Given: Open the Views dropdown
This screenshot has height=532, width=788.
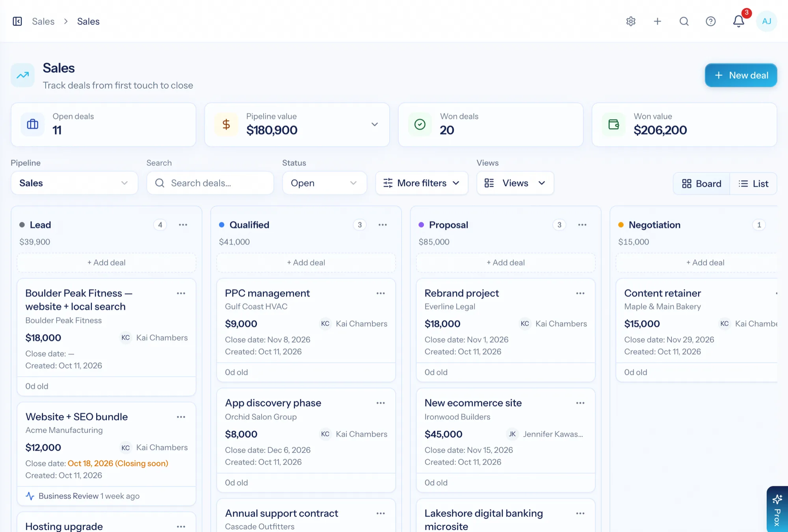Looking at the screenshot, I should click(x=515, y=183).
